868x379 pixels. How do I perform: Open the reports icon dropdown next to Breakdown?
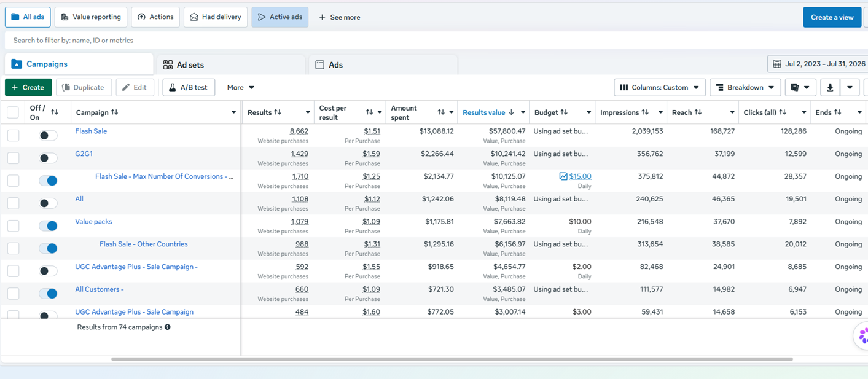[x=800, y=87]
